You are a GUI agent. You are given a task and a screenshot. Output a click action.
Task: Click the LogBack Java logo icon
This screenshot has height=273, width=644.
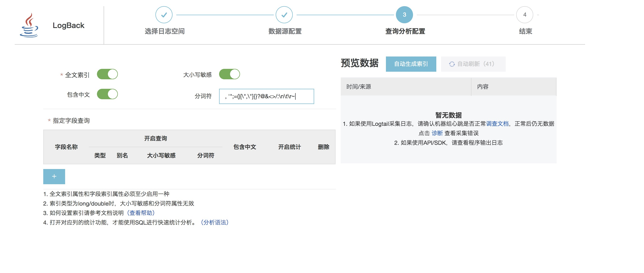29,25
